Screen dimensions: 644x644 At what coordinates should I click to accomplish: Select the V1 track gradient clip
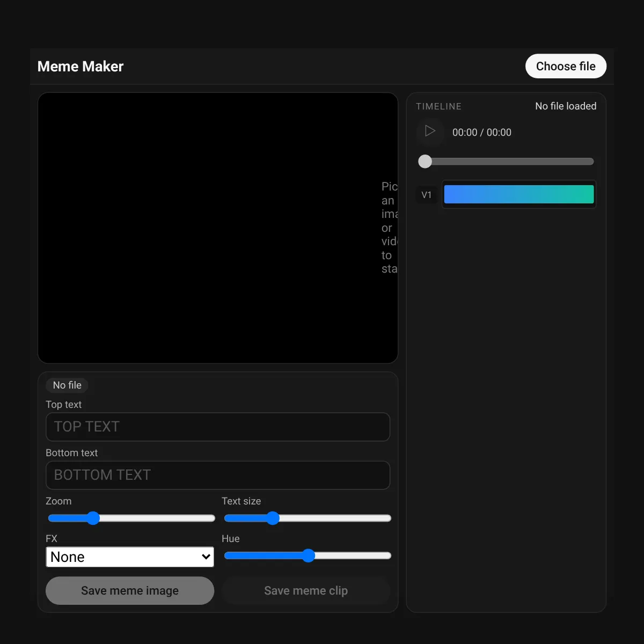(x=519, y=194)
